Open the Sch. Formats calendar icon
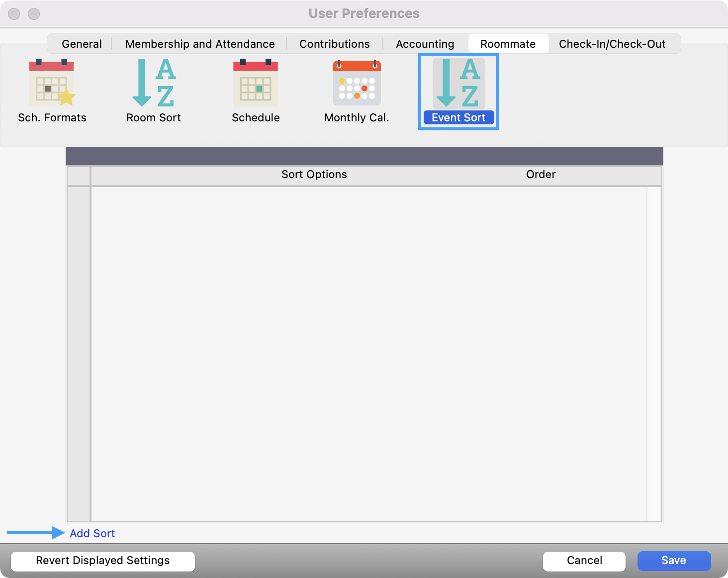Image resolution: width=728 pixels, height=578 pixels. coord(52,83)
